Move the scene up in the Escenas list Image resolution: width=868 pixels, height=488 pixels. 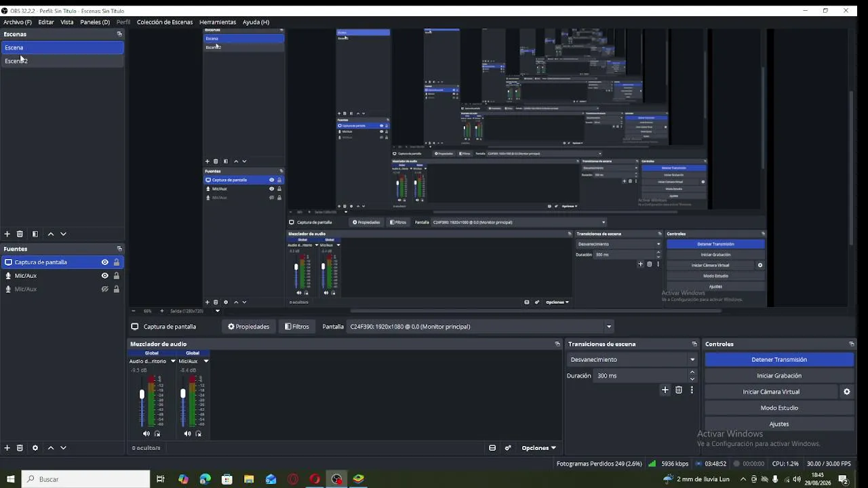pos(51,234)
